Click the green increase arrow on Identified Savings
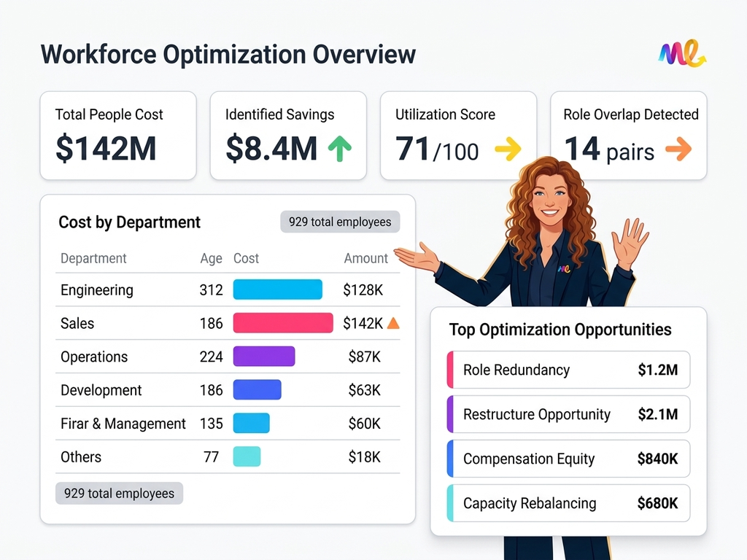 pyautogui.click(x=340, y=149)
